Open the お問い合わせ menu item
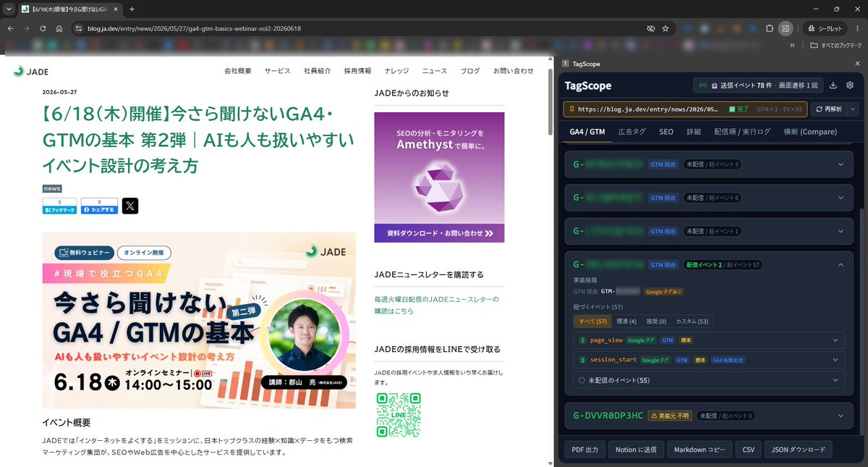The image size is (868, 467). tap(514, 71)
